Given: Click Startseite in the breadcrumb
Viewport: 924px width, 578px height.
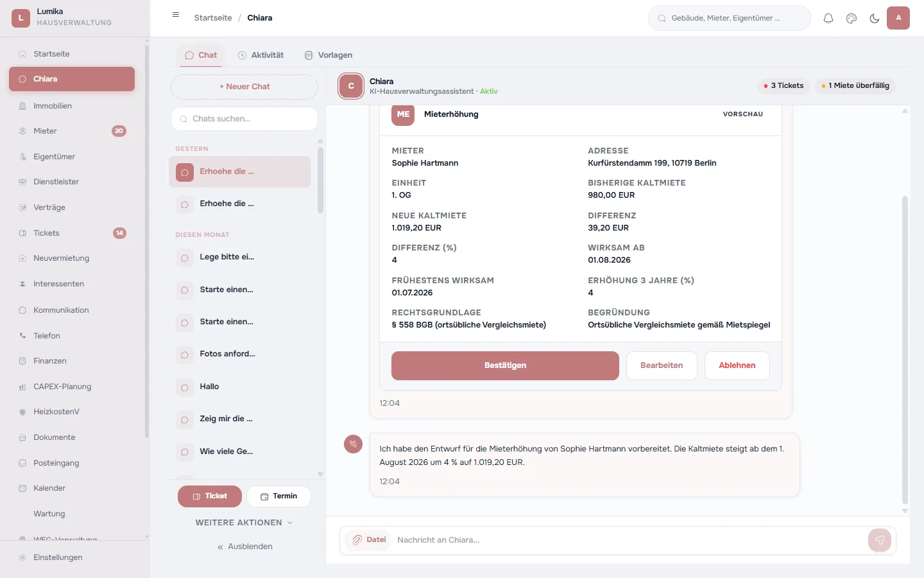Looking at the screenshot, I should coord(213,17).
